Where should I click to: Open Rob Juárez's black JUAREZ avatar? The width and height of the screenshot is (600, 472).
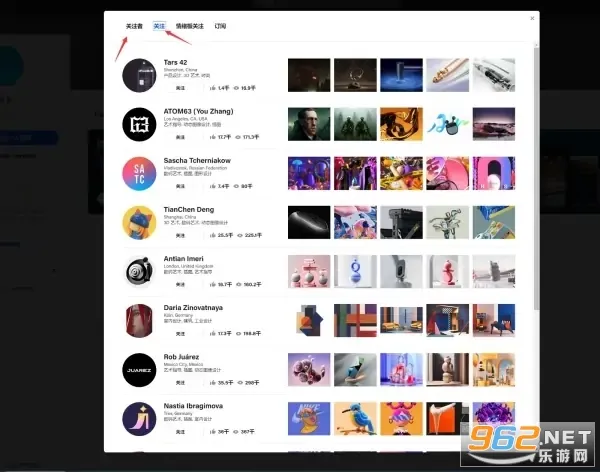(139, 369)
